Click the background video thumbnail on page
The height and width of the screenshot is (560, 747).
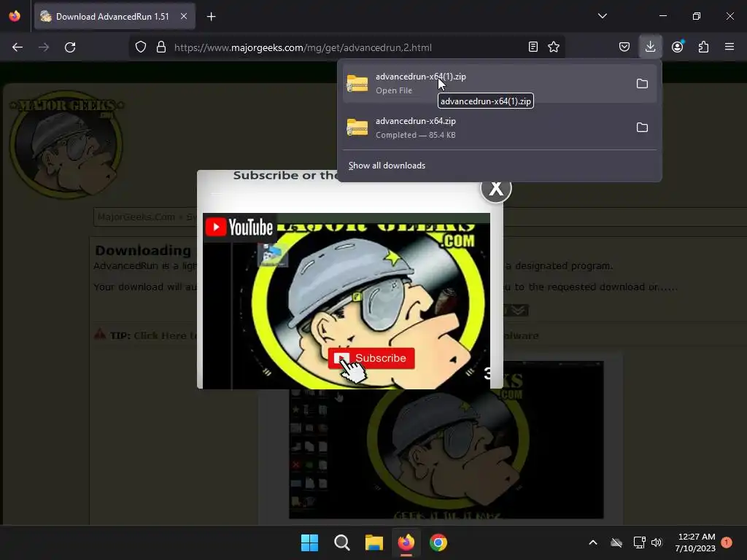coord(446,440)
